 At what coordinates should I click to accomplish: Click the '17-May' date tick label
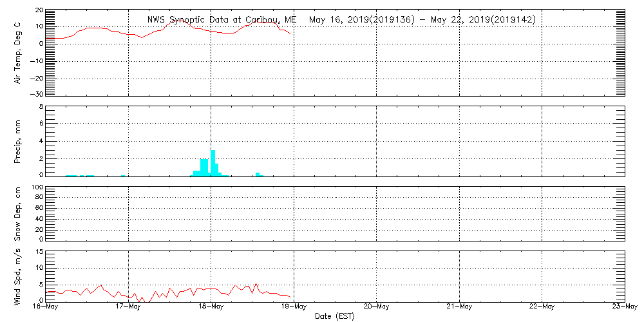point(128,307)
